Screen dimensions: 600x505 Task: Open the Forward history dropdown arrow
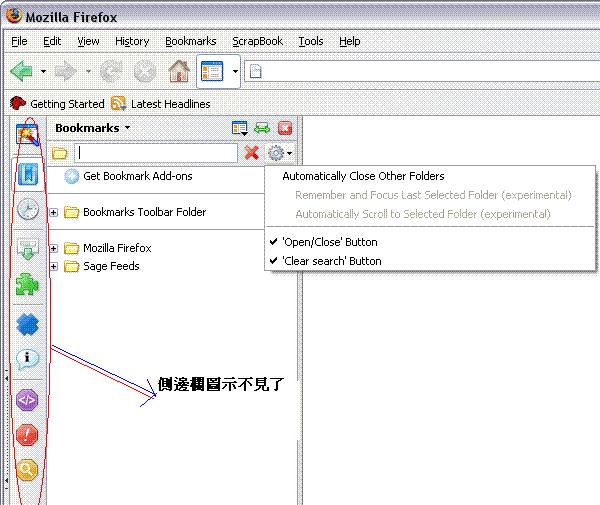click(x=88, y=72)
